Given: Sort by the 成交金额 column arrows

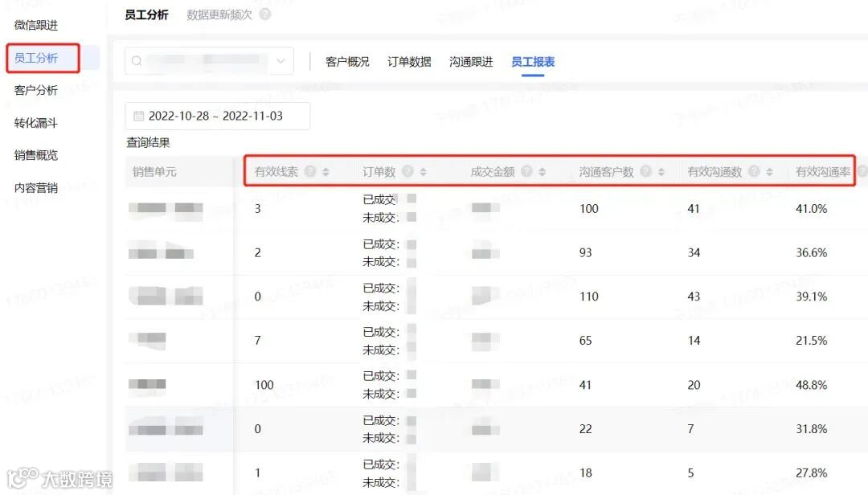Looking at the screenshot, I should click(542, 172).
